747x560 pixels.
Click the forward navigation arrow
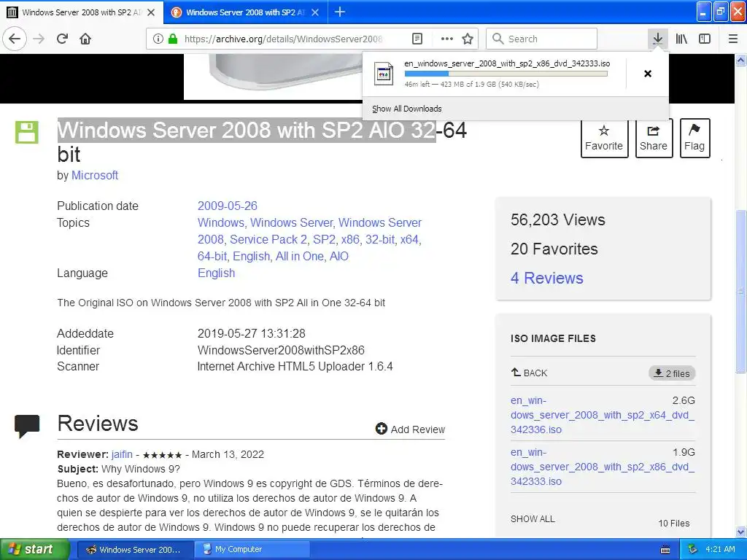pos(39,39)
